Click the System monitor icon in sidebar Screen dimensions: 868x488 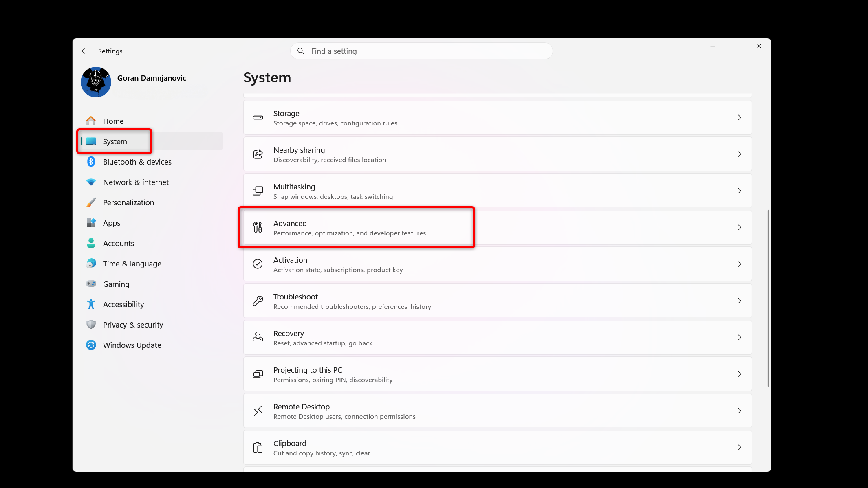click(x=91, y=141)
